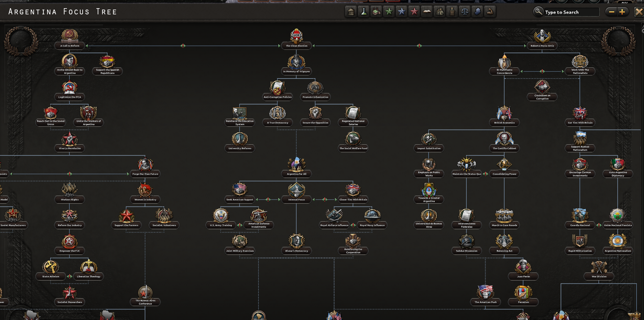
Task: Click the blue map territory filter icon
Action: (477, 12)
